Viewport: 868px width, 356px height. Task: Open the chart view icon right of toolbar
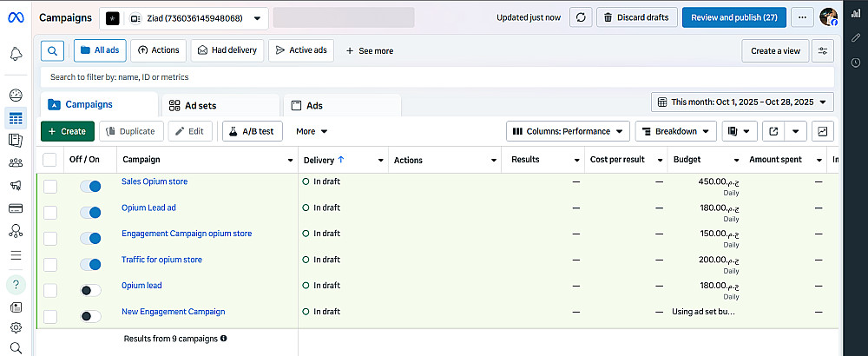pyautogui.click(x=821, y=131)
